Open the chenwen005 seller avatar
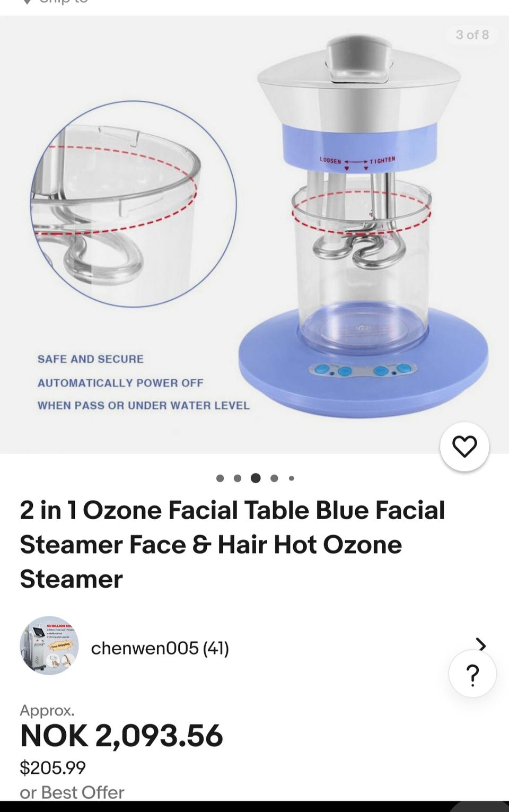This screenshot has height=812, width=509. click(x=49, y=645)
